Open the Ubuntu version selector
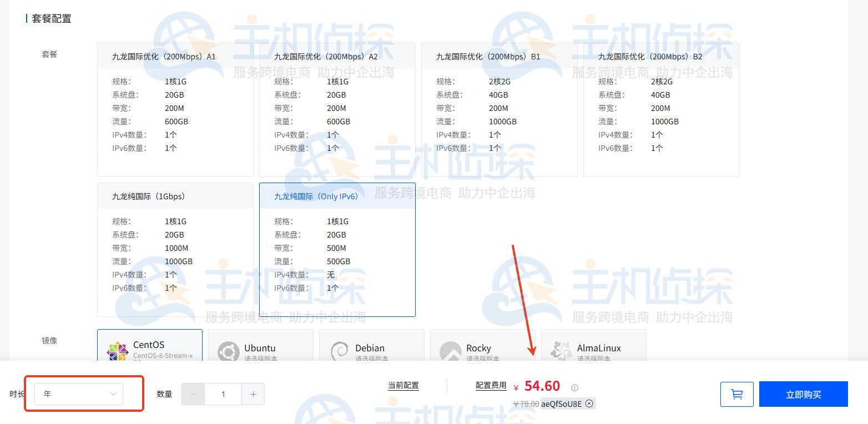The image size is (868, 424). 261,358
